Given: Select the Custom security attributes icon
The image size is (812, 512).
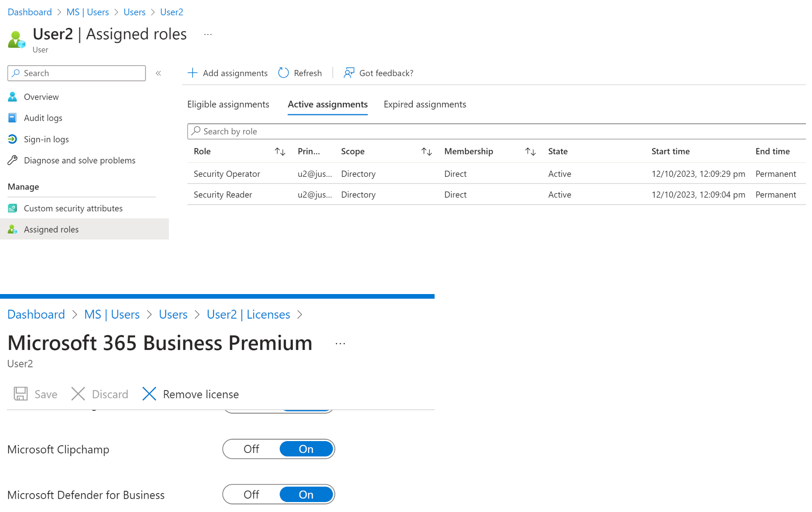Looking at the screenshot, I should [x=12, y=208].
